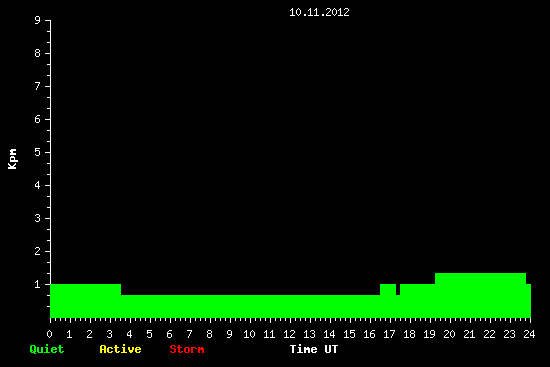Click the hour 12 tick label
This screenshot has height=367, width=550.
[289, 334]
